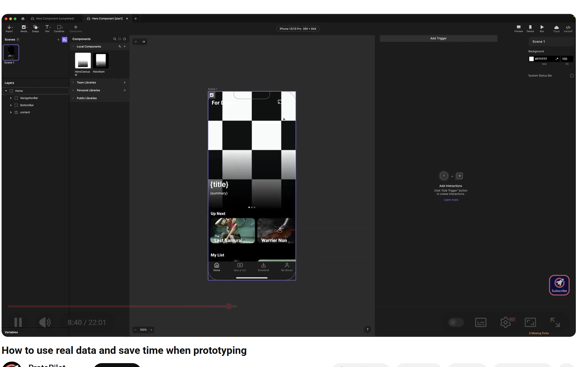The image size is (588, 367).
Task: Select the Container tool
Action: 59,27
